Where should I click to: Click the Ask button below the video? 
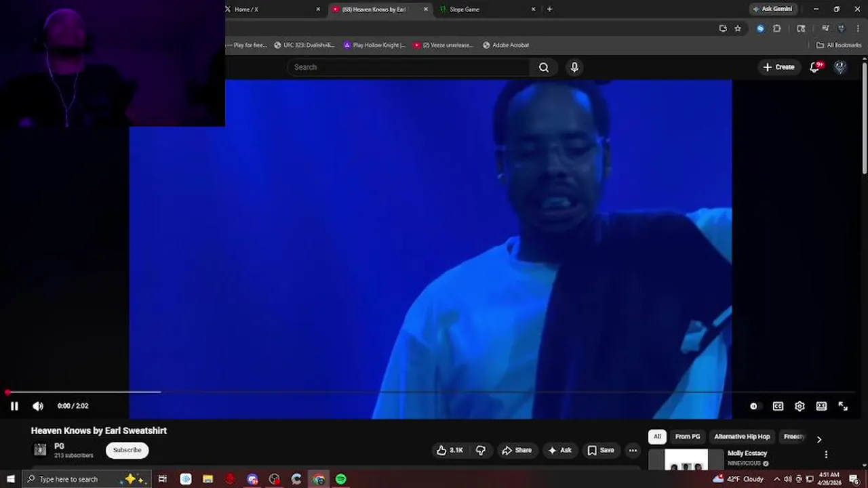click(560, 450)
